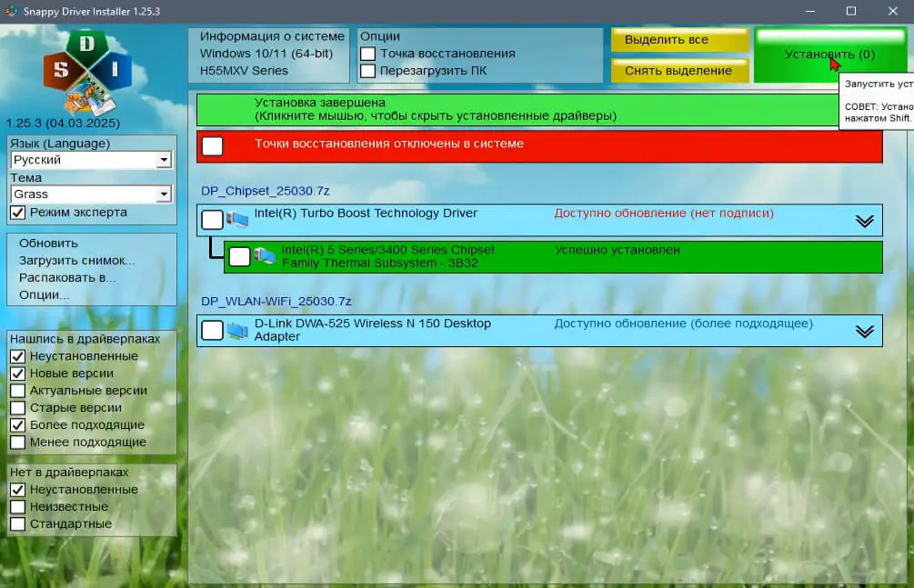Tick the D-Link DWA-525 Wireless adapter checkbox
Screen dimensions: 914x588
click(212, 331)
